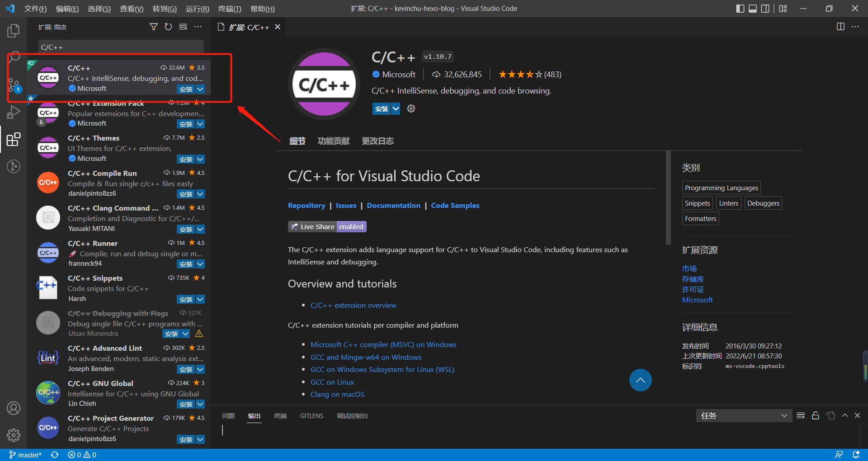Screen dimensions: 868x461
Task: Click the scroll-to-top round button
Action: [641, 380]
